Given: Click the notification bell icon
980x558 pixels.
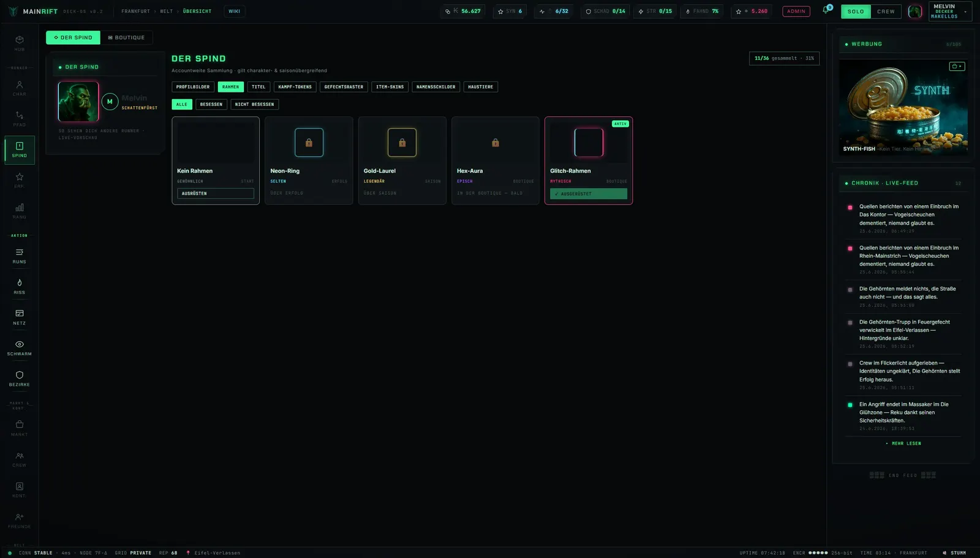Looking at the screenshot, I should coord(826,10).
